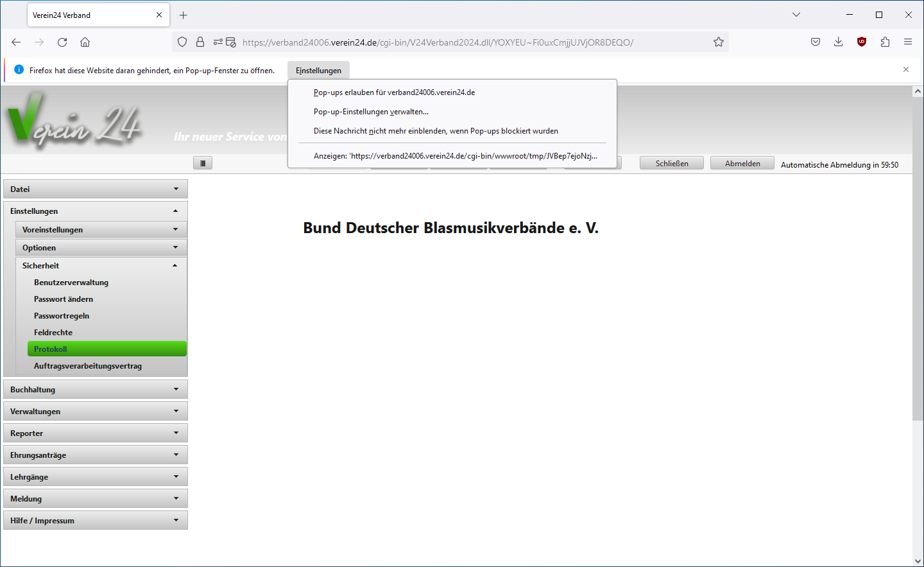Click 'Automatische Abmeldung in 59:50' text
Viewport: 924px width, 567px height.
[839, 165]
